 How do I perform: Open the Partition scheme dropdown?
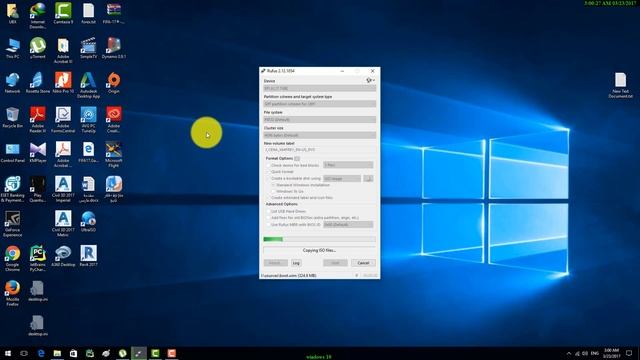click(320, 104)
